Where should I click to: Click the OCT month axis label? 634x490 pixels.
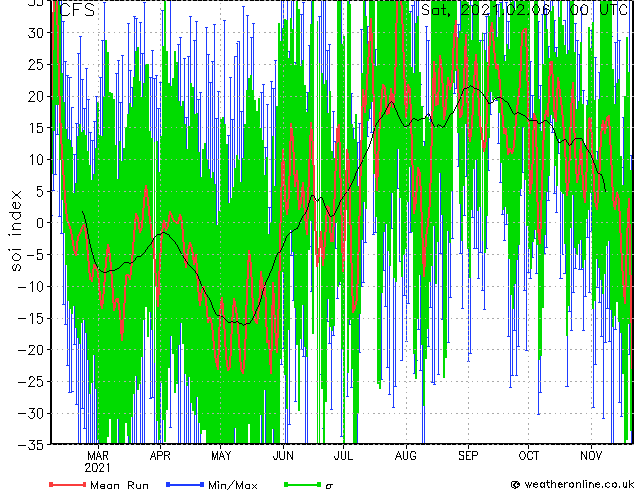tap(528, 456)
